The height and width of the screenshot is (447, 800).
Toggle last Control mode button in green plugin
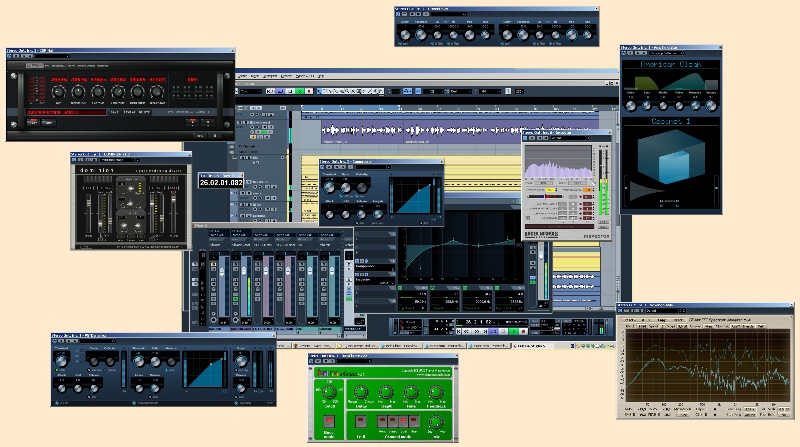tap(414, 421)
